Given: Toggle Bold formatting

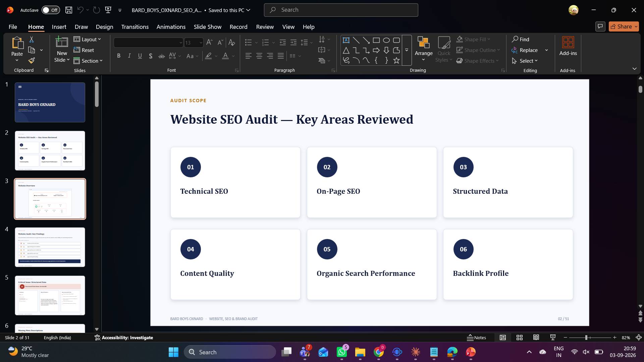Looking at the screenshot, I should pos(119,56).
